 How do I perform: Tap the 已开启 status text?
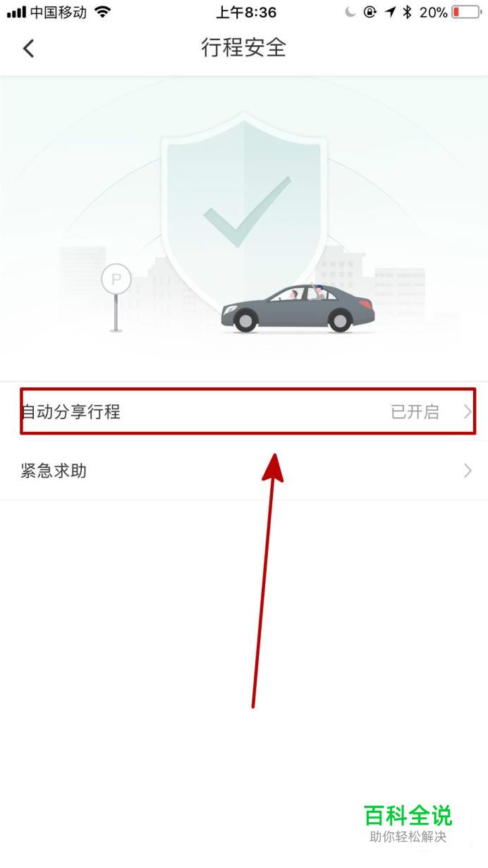click(415, 411)
